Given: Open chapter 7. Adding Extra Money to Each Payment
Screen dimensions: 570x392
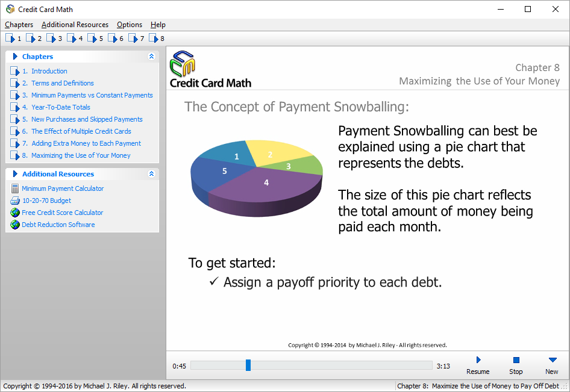Looking at the screenshot, I should pyautogui.click(x=81, y=143).
